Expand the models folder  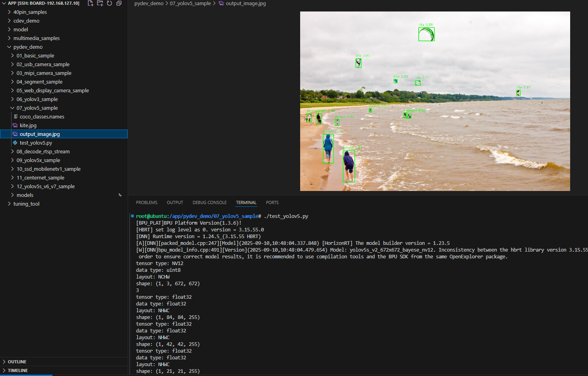pos(13,195)
